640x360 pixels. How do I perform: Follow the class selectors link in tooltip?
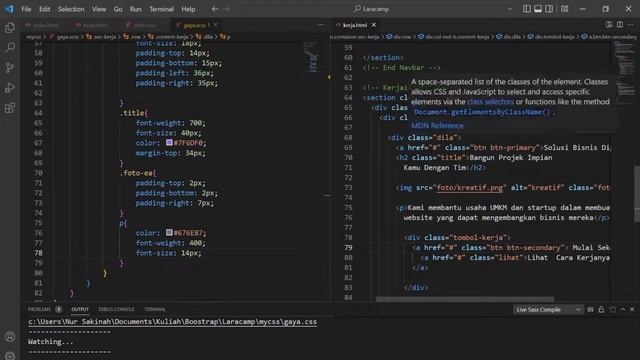(490, 102)
